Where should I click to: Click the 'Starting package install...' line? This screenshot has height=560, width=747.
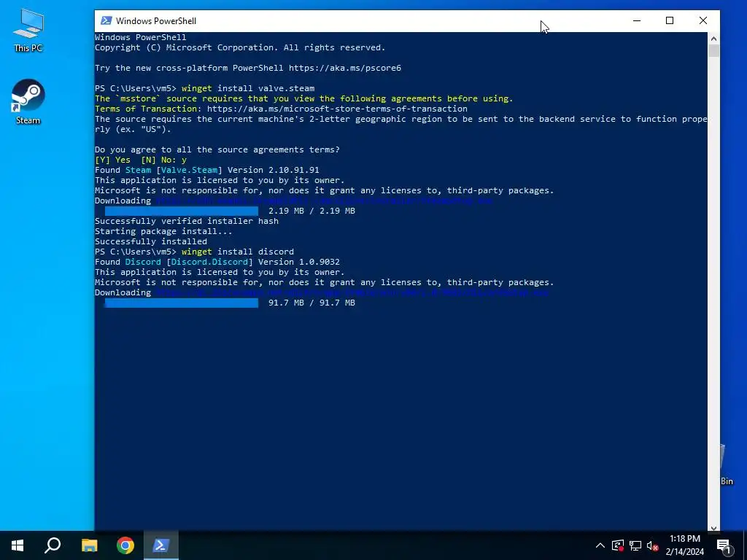163,231
